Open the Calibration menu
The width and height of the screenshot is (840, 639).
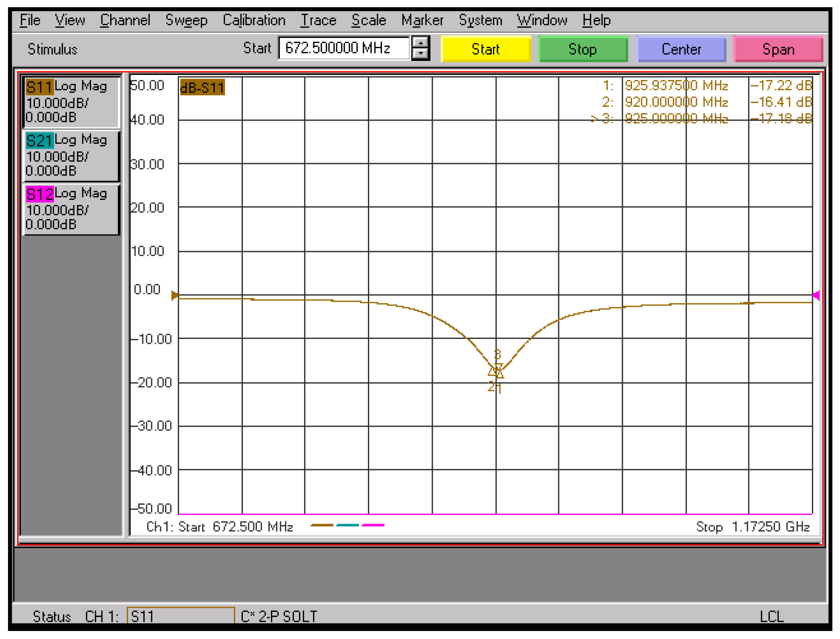tap(254, 19)
